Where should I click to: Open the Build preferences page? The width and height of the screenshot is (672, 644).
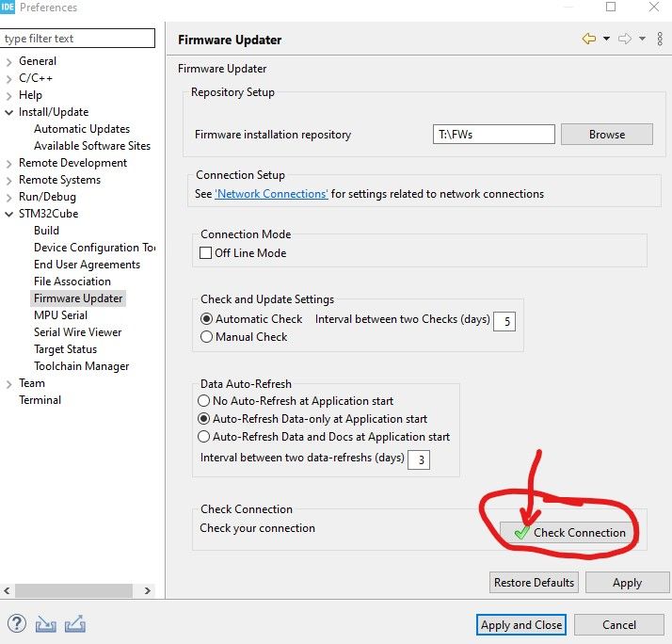pos(46,231)
